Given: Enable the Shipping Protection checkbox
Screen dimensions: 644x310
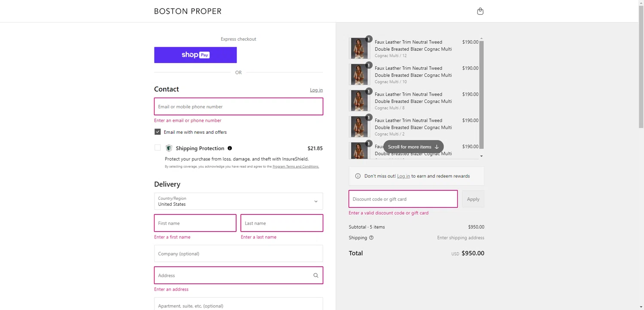Looking at the screenshot, I should [158, 147].
